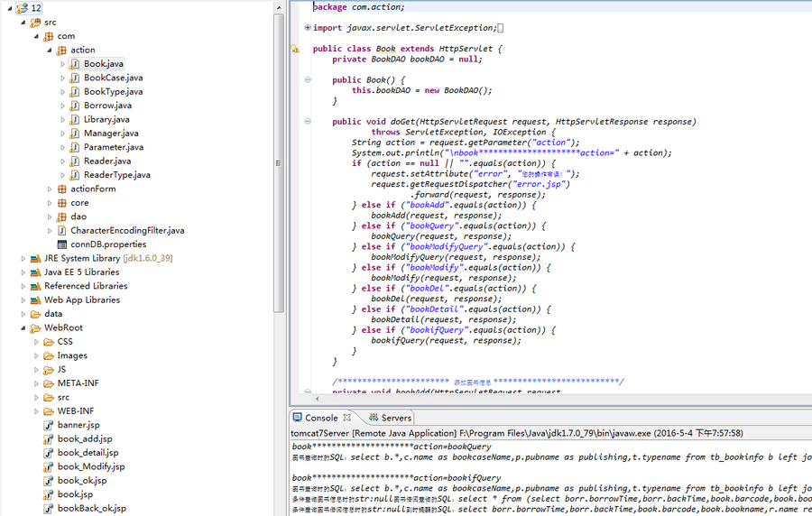The height and width of the screenshot is (516, 812).
Task: Click the Web App Libraries icon
Action: click(35, 300)
